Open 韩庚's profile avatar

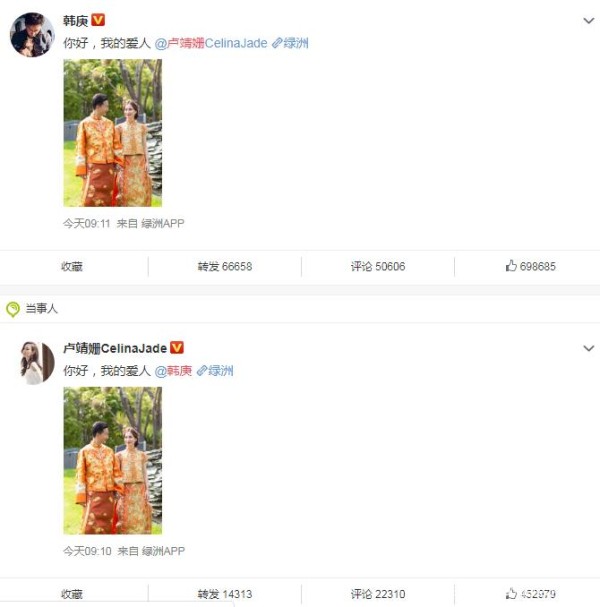tap(33, 35)
